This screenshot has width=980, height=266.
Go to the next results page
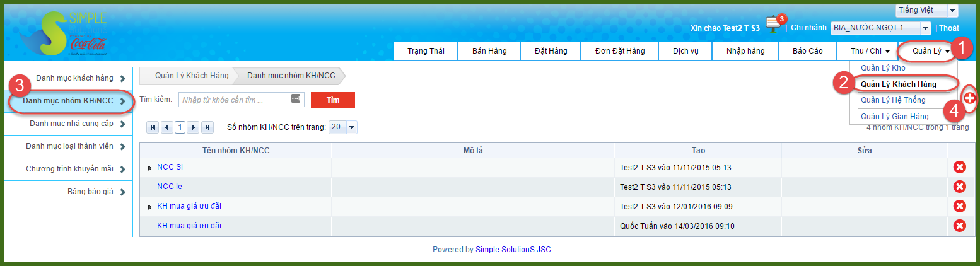point(194,127)
